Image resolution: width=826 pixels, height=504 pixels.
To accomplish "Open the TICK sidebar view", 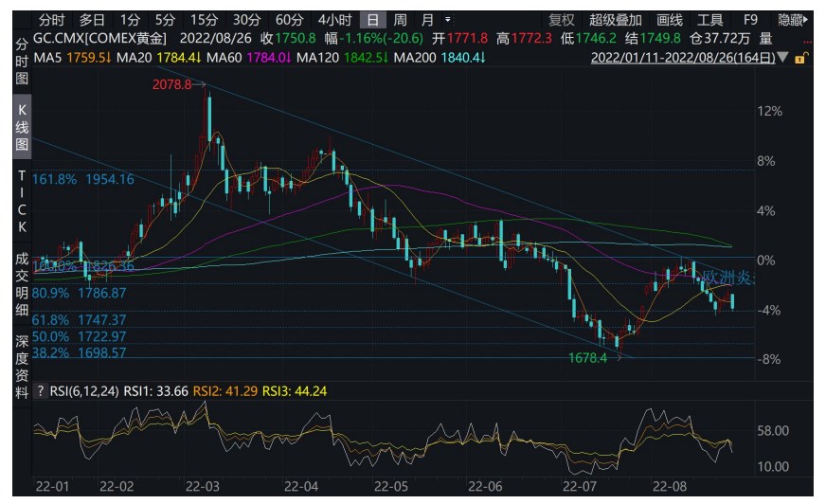I will pos(22,201).
